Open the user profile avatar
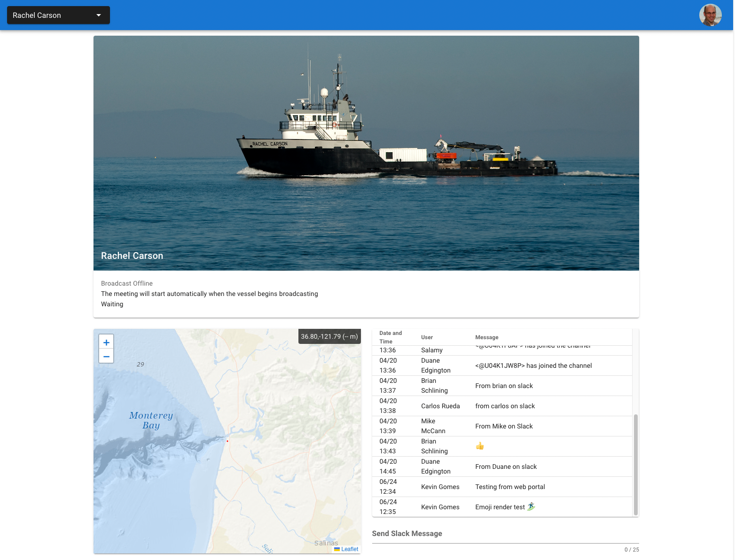Viewport: 735px width, 560px height. point(710,15)
